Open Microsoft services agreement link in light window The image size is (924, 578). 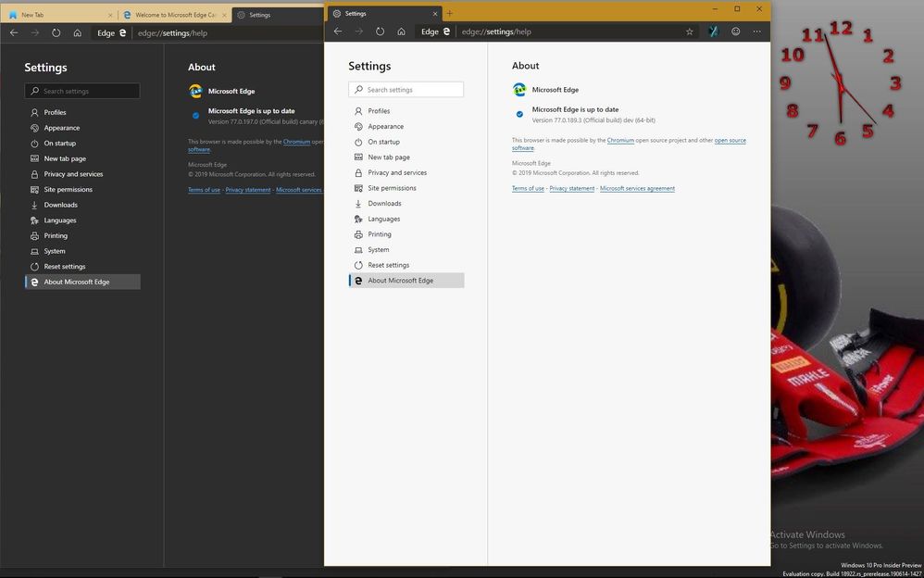637,188
